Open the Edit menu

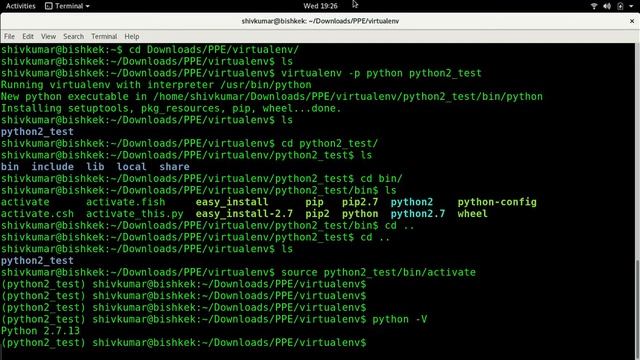click(x=28, y=36)
